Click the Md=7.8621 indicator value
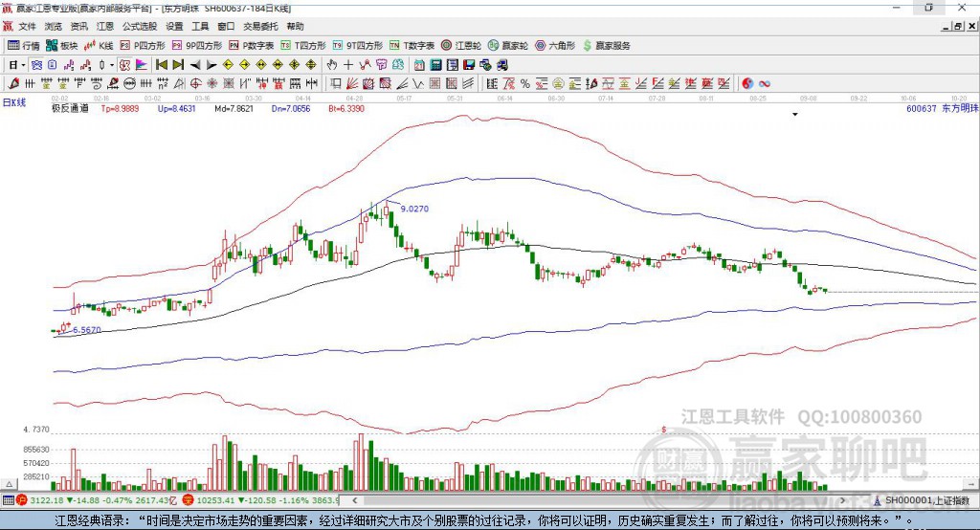The image size is (980, 530). click(x=234, y=108)
